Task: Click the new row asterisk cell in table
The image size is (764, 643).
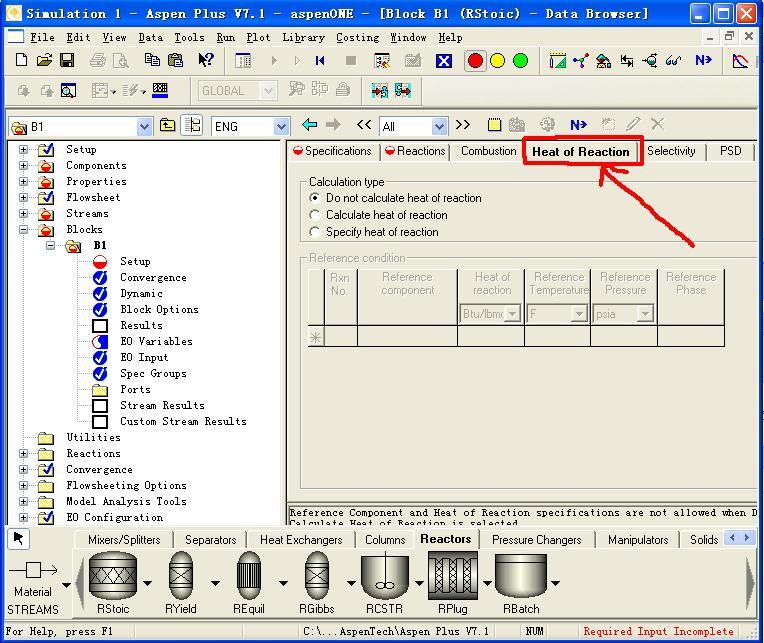Action: (316, 337)
